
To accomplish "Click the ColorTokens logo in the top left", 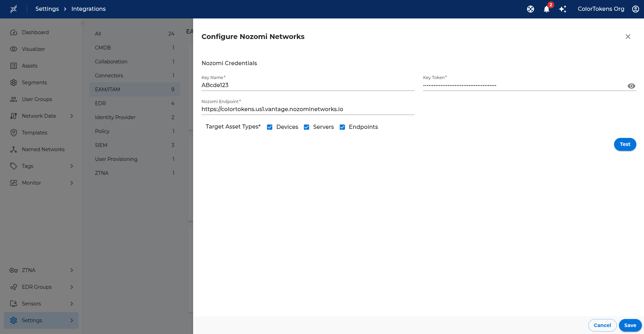I will 14,9.
